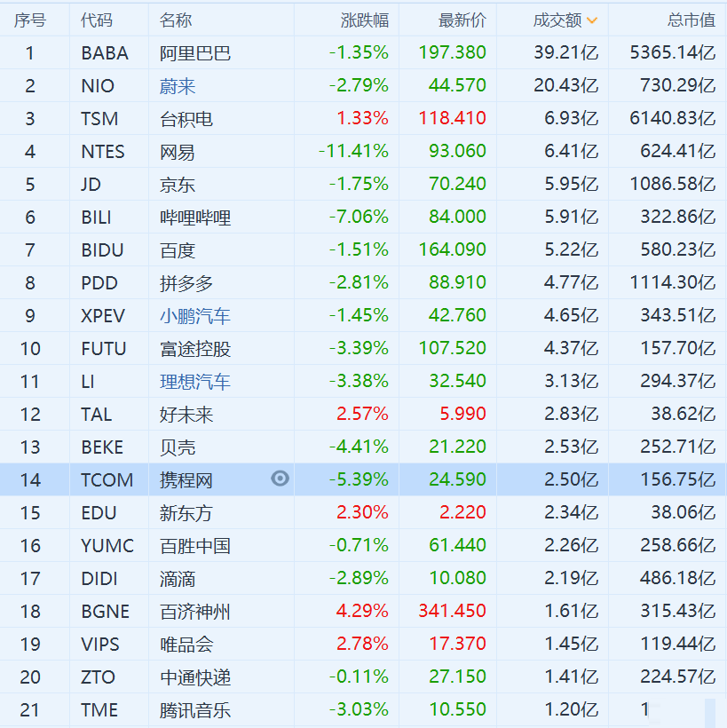Select the BIDU stock code
Viewport: 727px width, 728px height.
(102, 250)
